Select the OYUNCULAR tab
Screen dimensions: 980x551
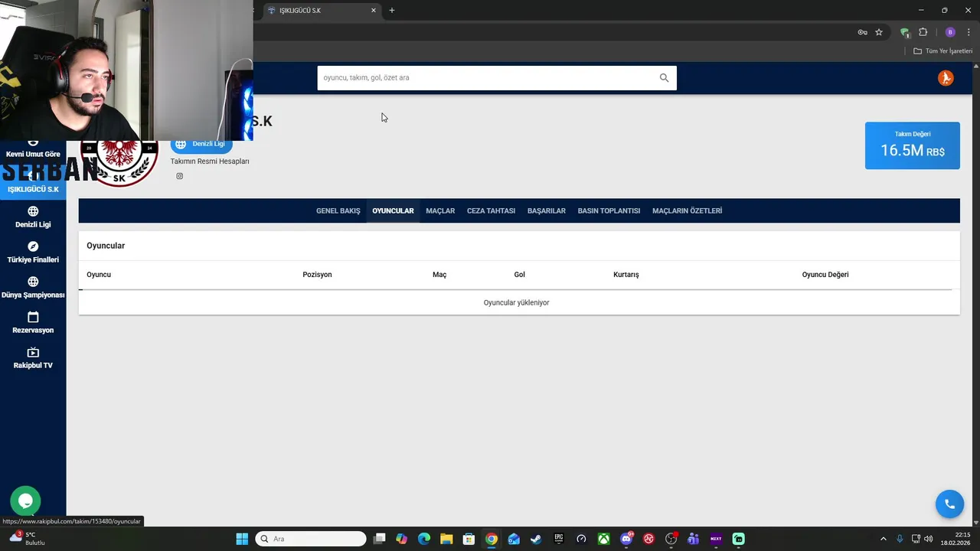tap(393, 210)
